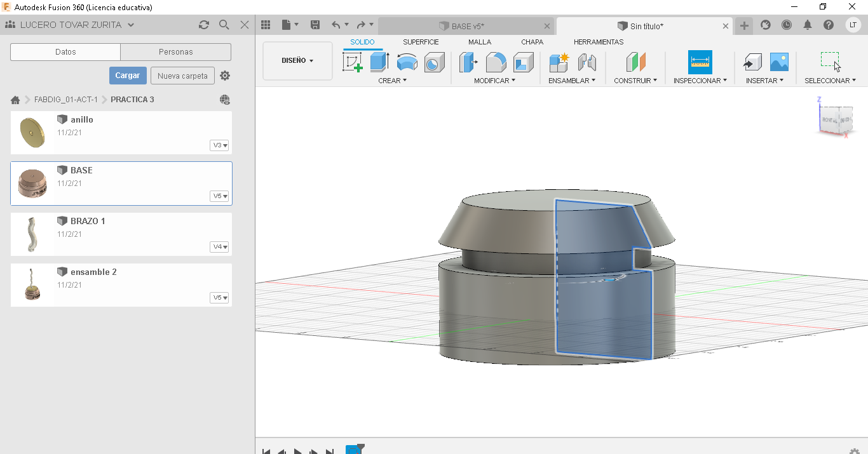
Task: Click the ensamble 2 file thumbnail
Action: pos(32,285)
